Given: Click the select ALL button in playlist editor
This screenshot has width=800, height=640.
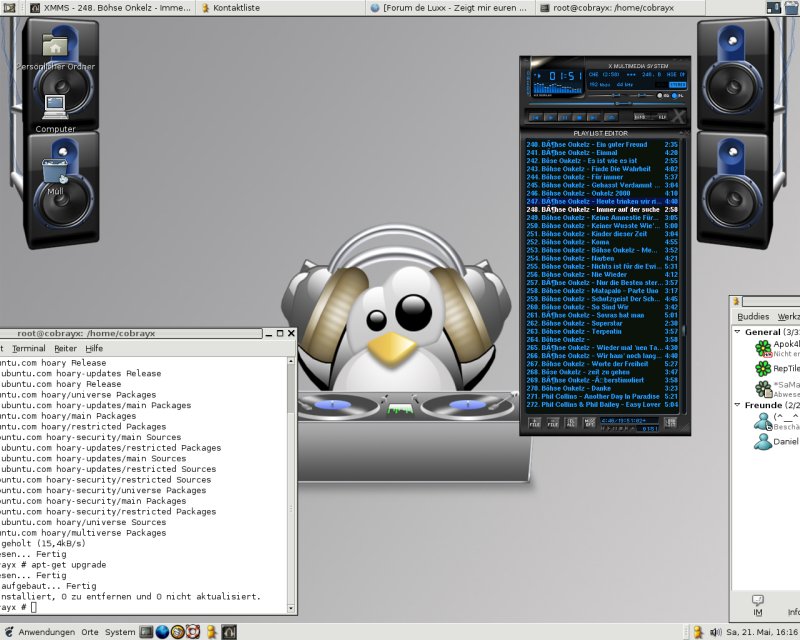Looking at the screenshot, I should (570, 423).
